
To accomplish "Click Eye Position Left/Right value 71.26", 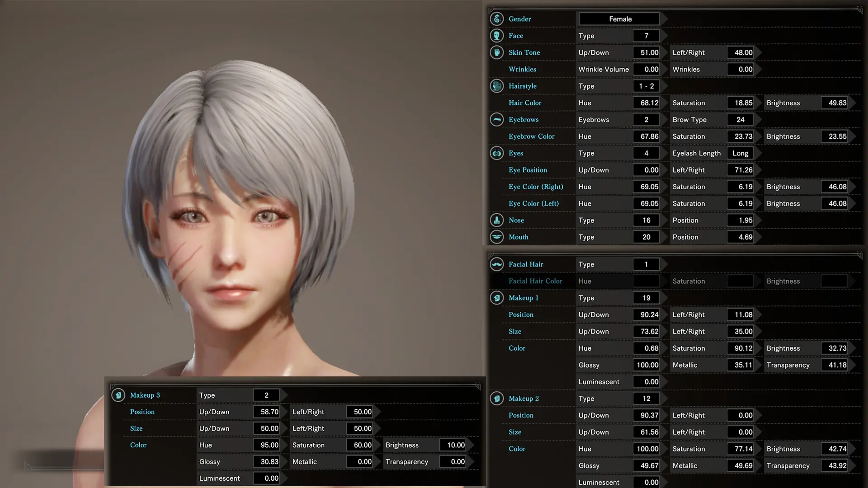I will 740,170.
